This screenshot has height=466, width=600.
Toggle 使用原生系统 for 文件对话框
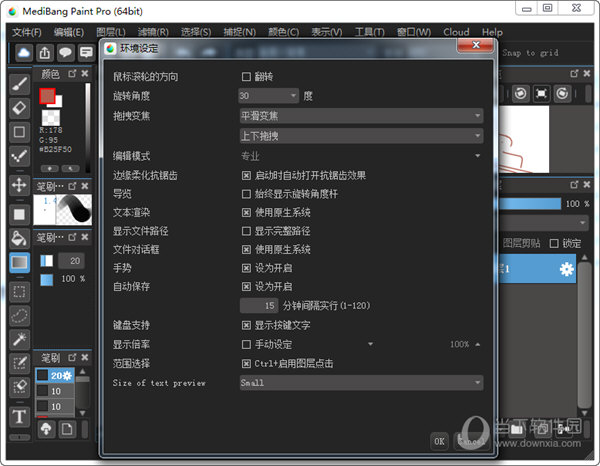pos(246,249)
